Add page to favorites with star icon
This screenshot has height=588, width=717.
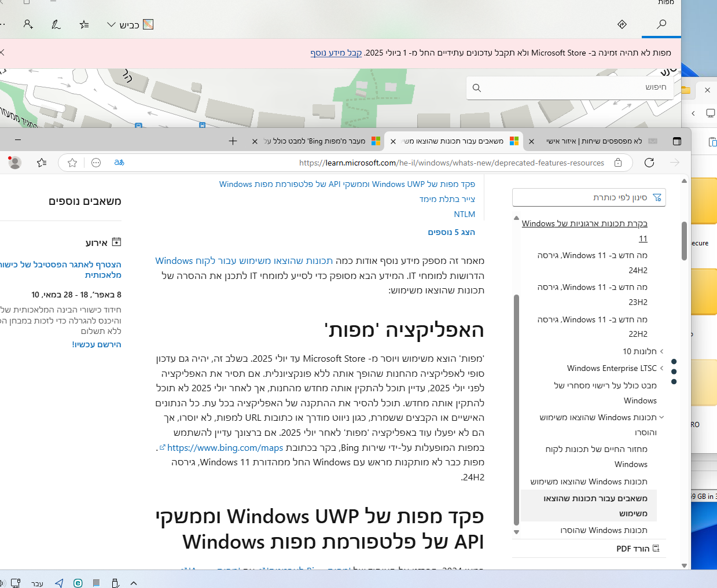[x=72, y=163]
